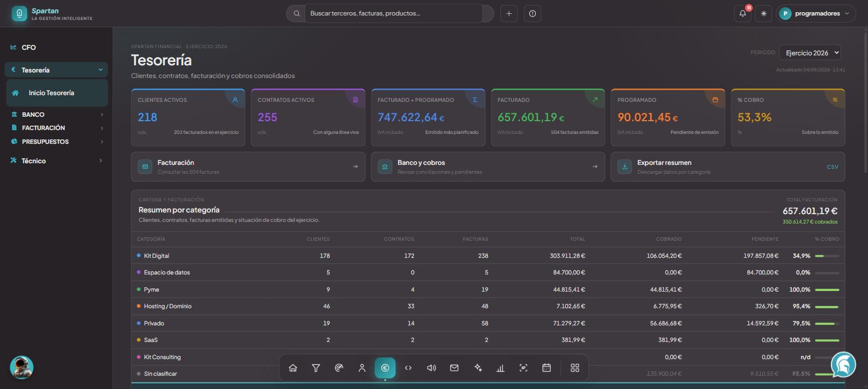Screen dimensions: 868x389
Task: Toggle the light/dark theme sun button
Action: 763,13
